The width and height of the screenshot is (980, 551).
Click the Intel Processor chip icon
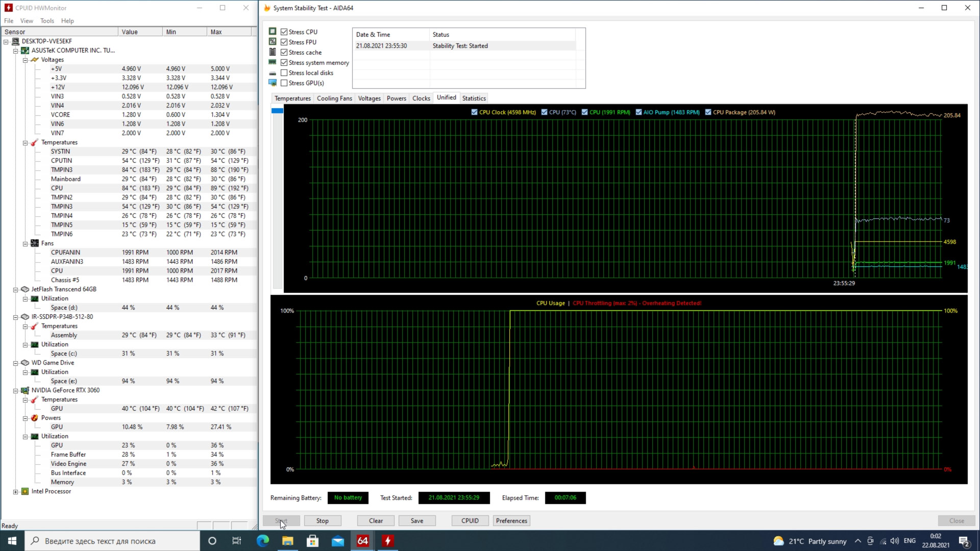pyautogui.click(x=25, y=491)
